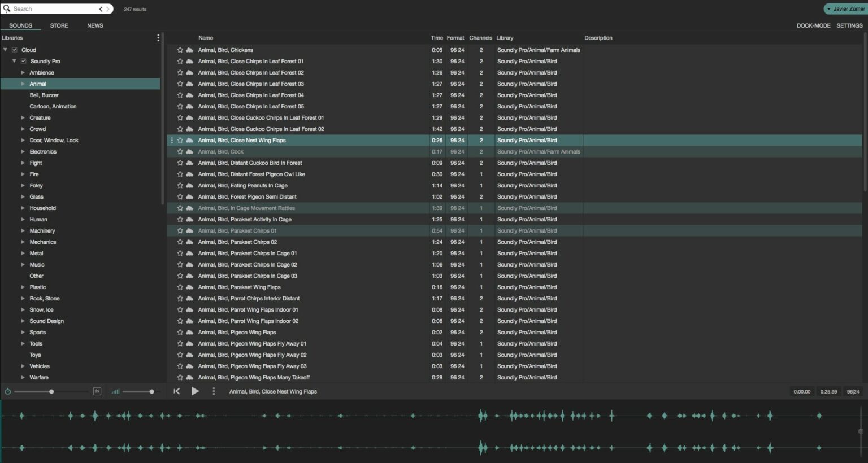This screenshot has width=868, height=463.
Task: Click the timer icon in the playback bar
Action: 8,391
